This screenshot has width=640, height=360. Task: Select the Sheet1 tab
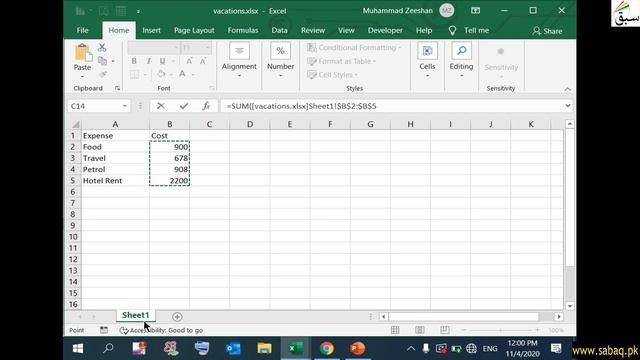(x=136, y=315)
